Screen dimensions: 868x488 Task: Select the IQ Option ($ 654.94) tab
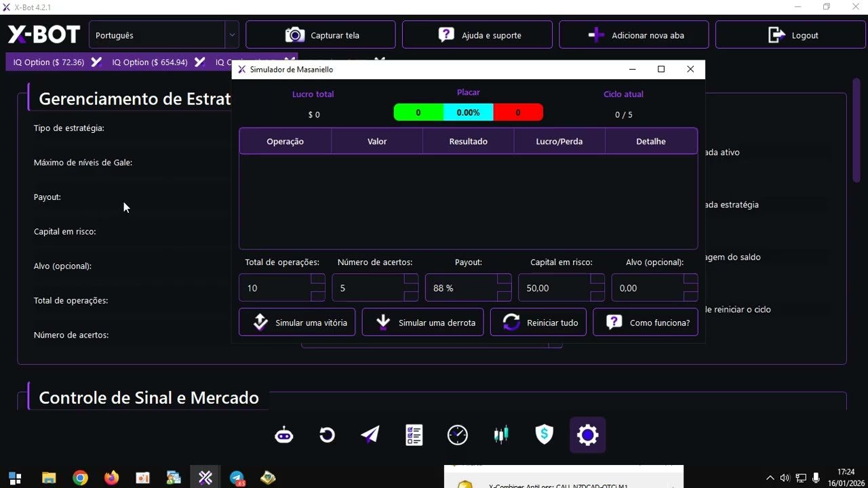click(150, 62)
